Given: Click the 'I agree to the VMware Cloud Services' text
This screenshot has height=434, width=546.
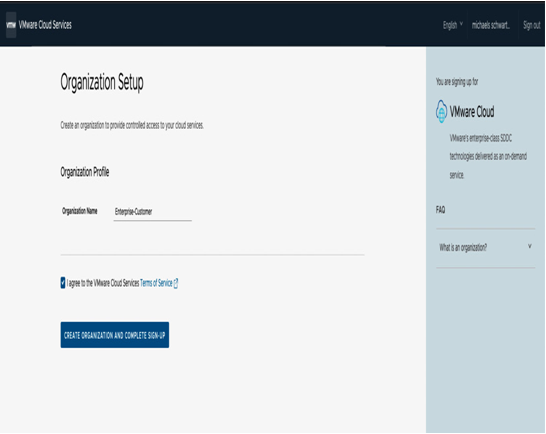Looking at the screenshot, I should (x=103, y=283).
